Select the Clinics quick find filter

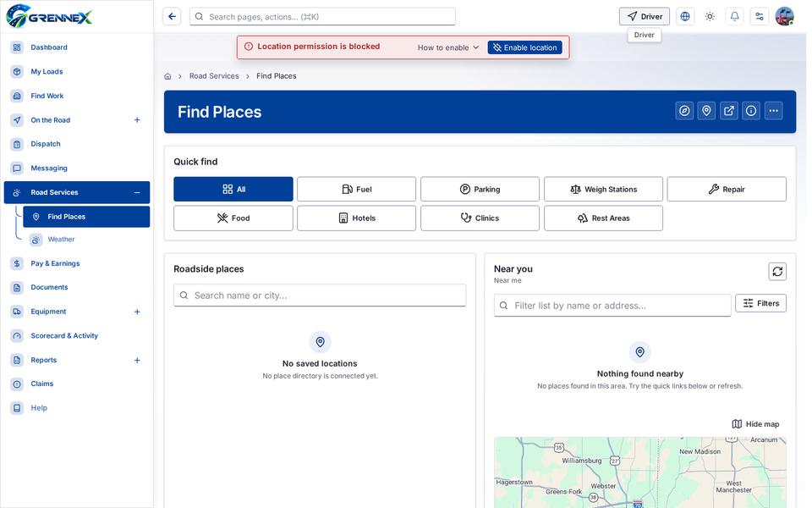(480, 218)
